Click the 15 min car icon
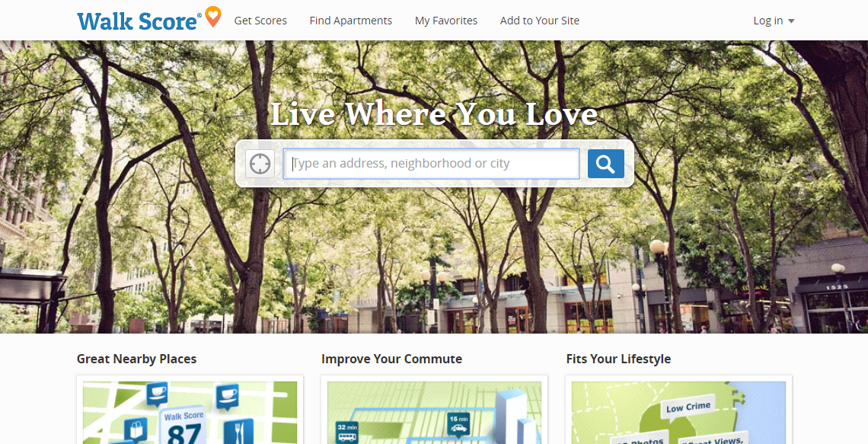The image size is (868, 444). pos(458,424)
